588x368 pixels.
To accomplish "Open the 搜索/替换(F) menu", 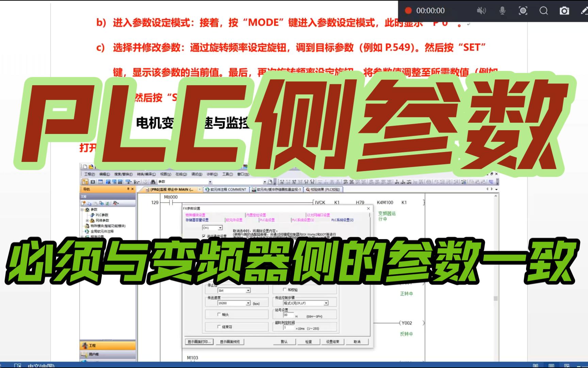I will [x=123, y=174].
